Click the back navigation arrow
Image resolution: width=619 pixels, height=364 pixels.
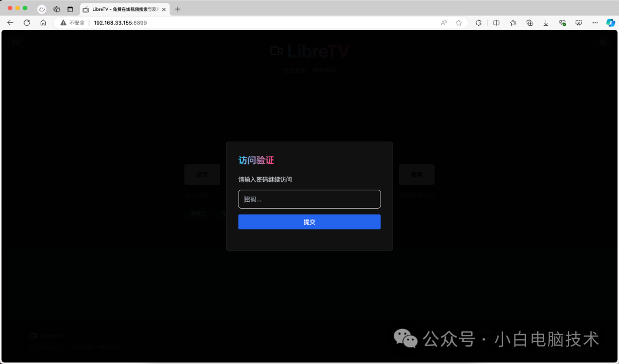[x=10, y=22]
